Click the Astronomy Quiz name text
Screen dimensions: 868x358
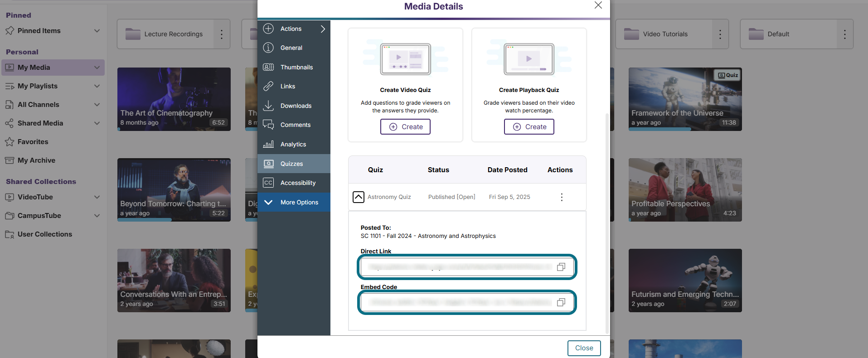pos(389,197)
